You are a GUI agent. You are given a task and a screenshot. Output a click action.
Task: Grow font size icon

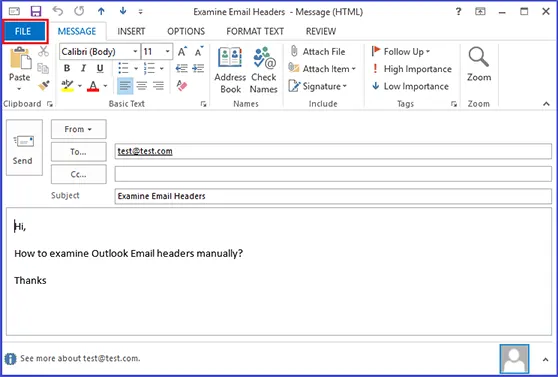182,52
